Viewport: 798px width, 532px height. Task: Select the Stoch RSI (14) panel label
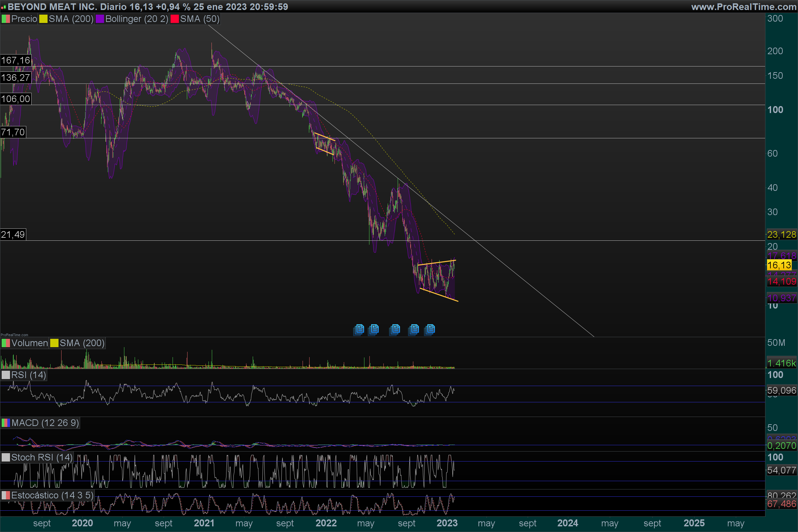[x=42, y=458]
